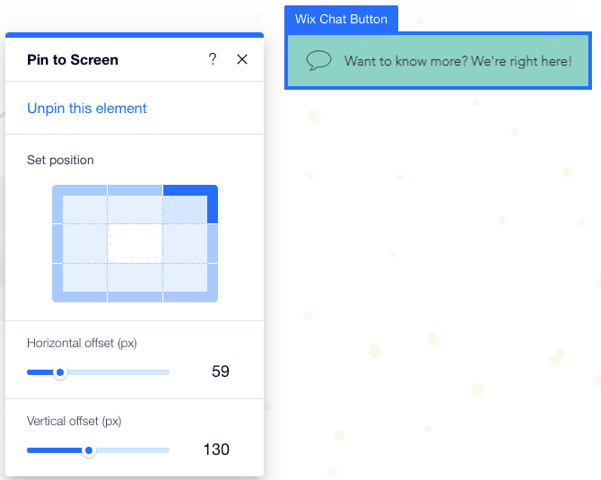Close the Pin to Screen panel
601x480 pixels.
pos(242,59)
